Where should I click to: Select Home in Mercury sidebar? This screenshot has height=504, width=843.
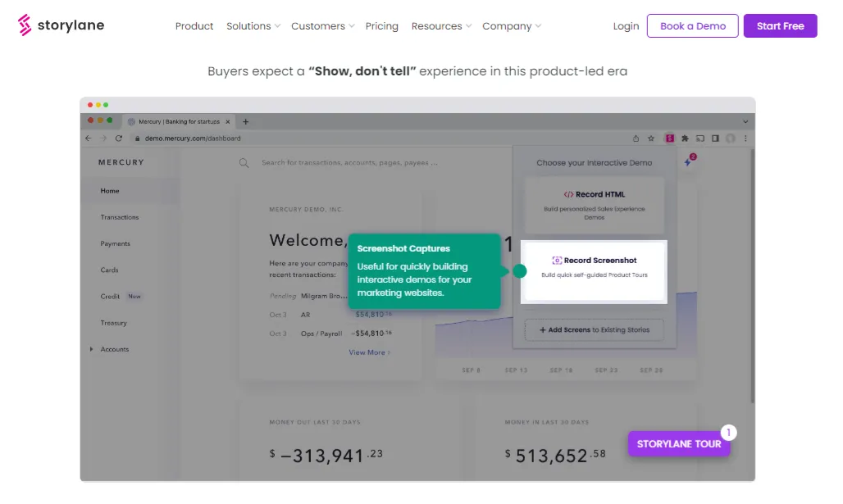pos(110,191)
